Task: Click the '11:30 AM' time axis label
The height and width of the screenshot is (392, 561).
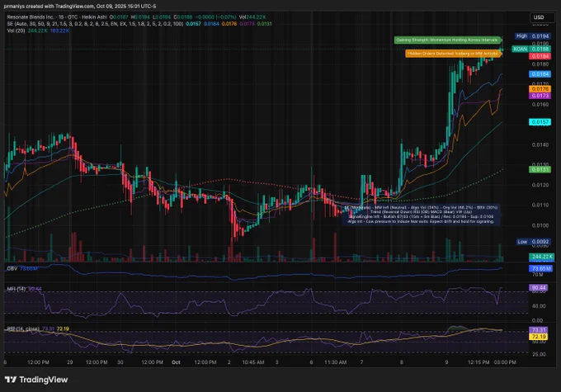Action: 335,362
